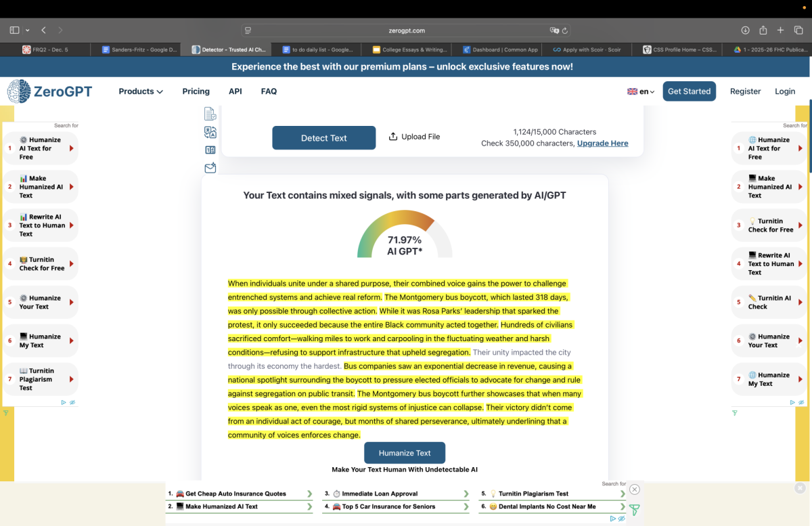Go back with the Safari back arrow
The image size is (812, 526).
pyautogui.click(x=44, y=30)
